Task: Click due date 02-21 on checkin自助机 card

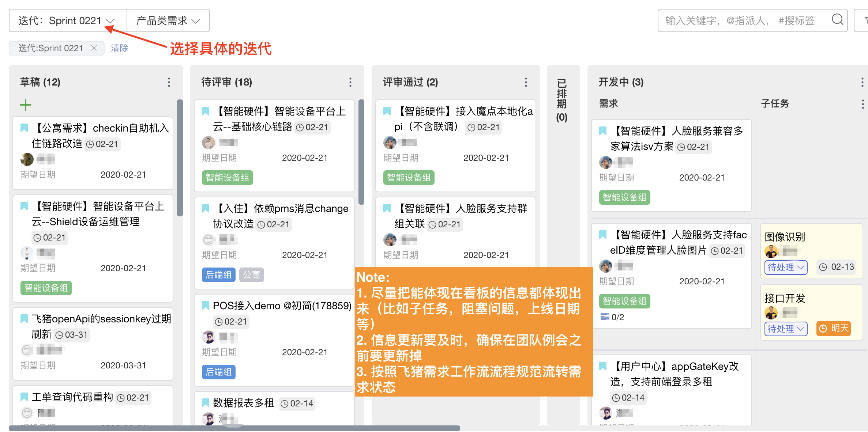Action: (x=102, y=144)
